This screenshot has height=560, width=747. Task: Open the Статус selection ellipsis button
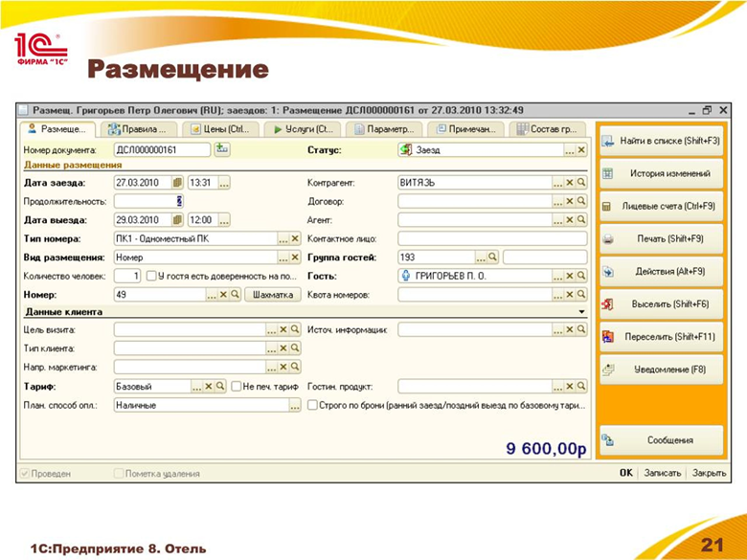[569, 150]
